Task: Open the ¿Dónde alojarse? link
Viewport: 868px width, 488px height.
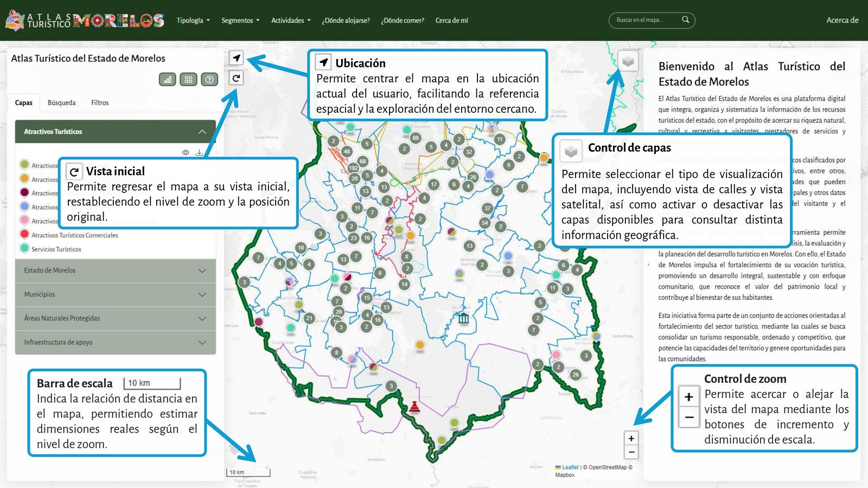Action: 346,21
